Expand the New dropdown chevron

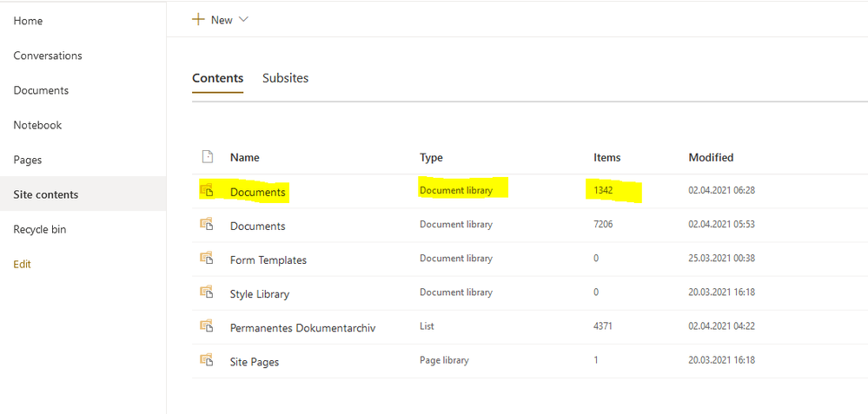click(x=243, y=19)
